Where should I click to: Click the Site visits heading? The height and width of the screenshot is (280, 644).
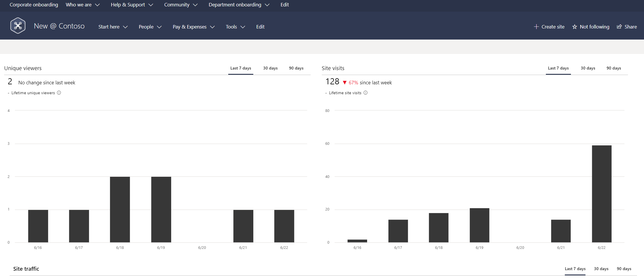[333, 68]
